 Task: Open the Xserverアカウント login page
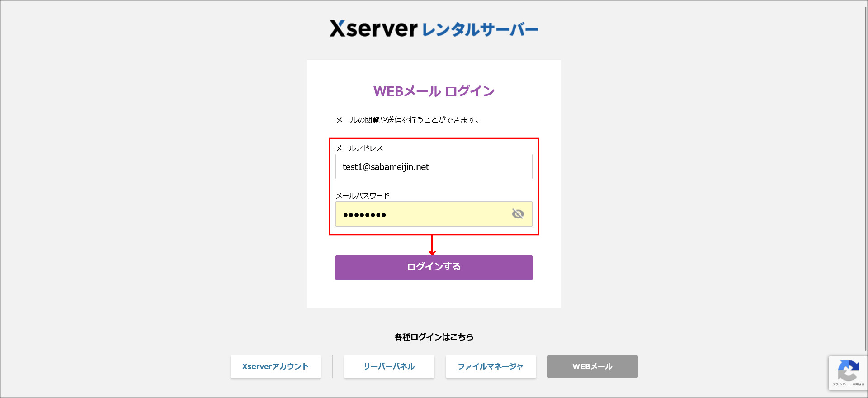(x=275, y=366)
